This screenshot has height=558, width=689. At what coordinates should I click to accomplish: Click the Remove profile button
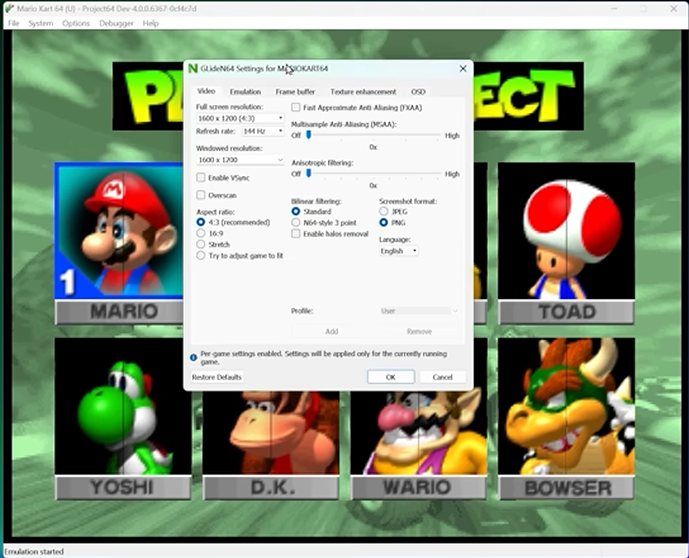[419, 331]
